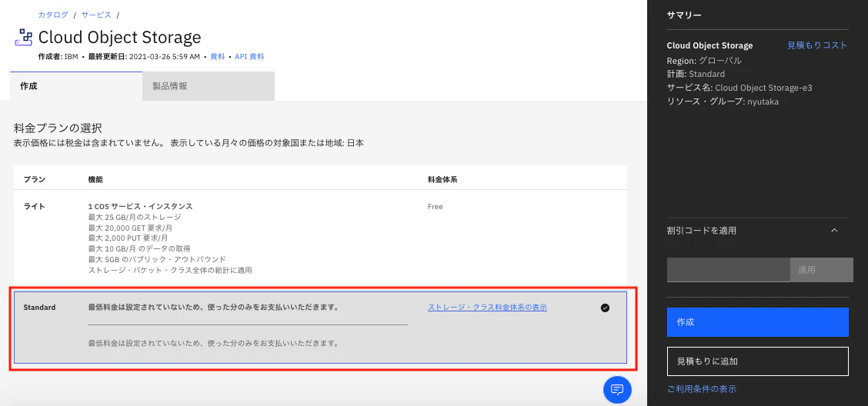Open the chat support bubble icon

pyautogui.click(x=617, y=389)
